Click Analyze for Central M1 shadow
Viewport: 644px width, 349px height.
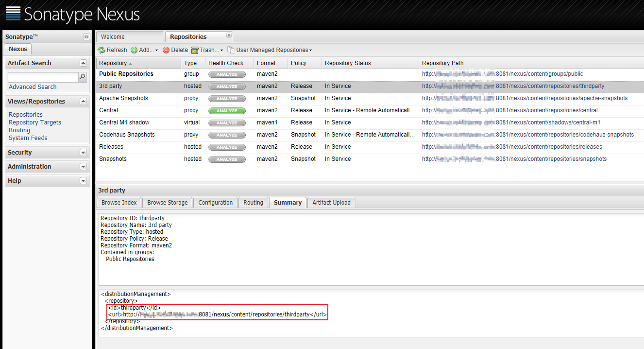click(x=227, y=123)
